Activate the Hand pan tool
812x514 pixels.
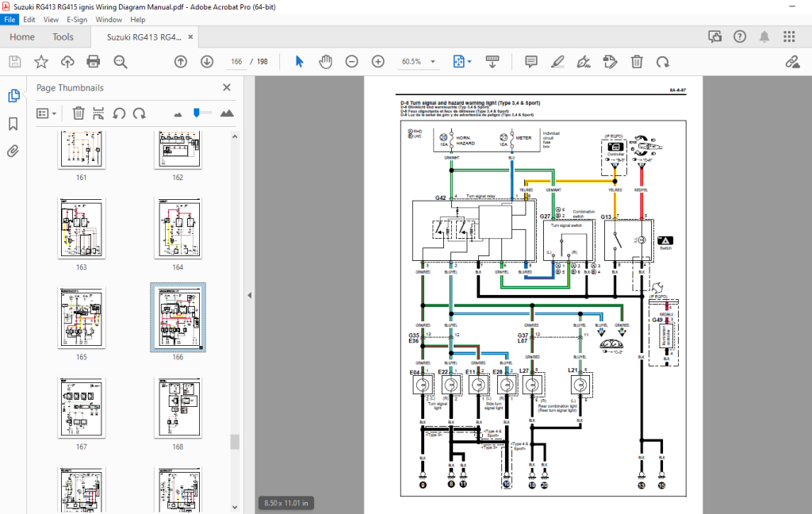(x=325, y=62)
